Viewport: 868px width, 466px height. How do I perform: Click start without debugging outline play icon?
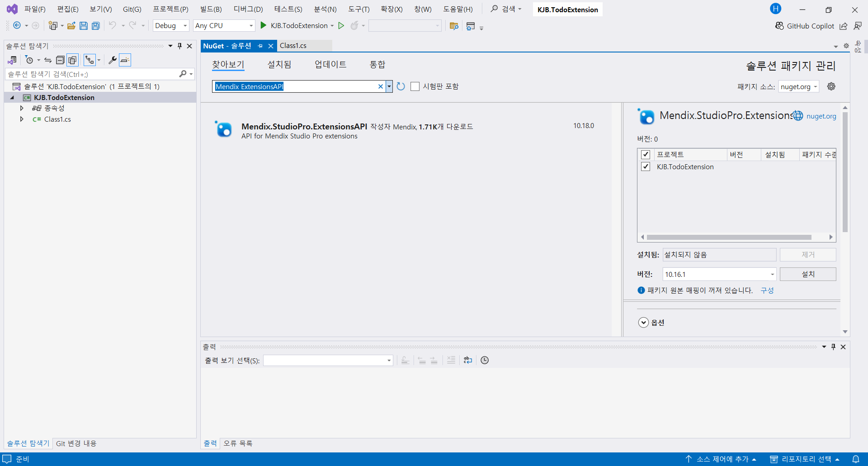(x=341, y=25)
